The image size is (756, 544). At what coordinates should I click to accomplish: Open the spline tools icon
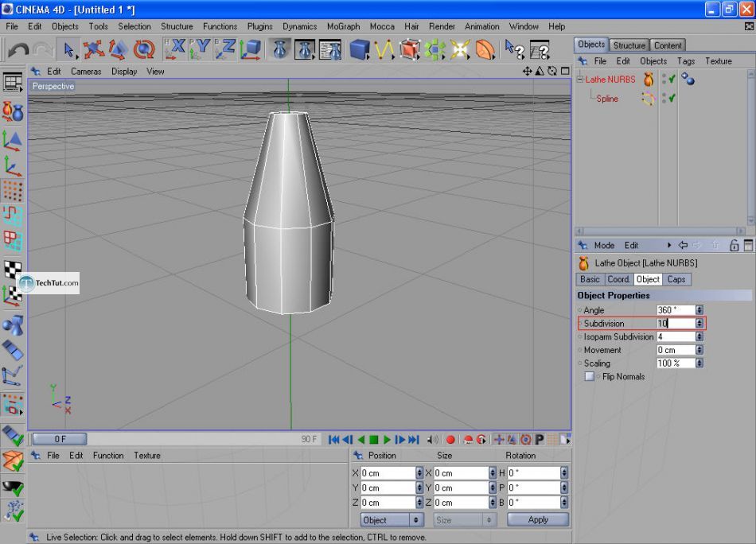click(384, 49)
